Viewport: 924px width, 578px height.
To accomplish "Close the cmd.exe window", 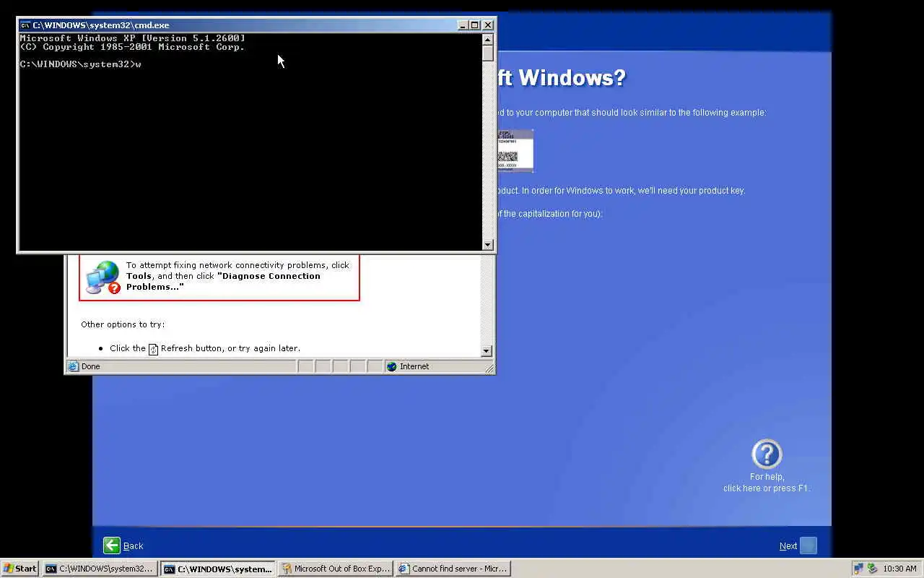I will point(488,25).
